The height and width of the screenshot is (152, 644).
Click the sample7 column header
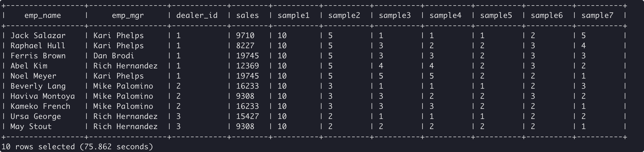tap(597, 15)
